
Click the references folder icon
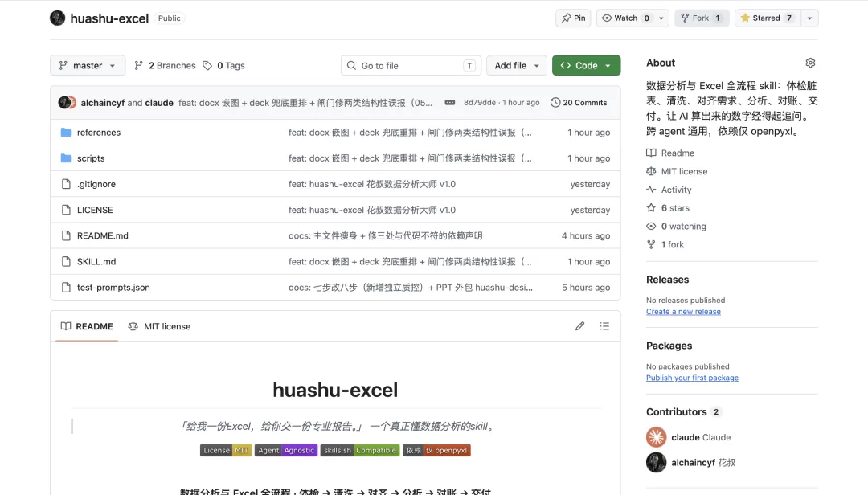coord(66,133)
